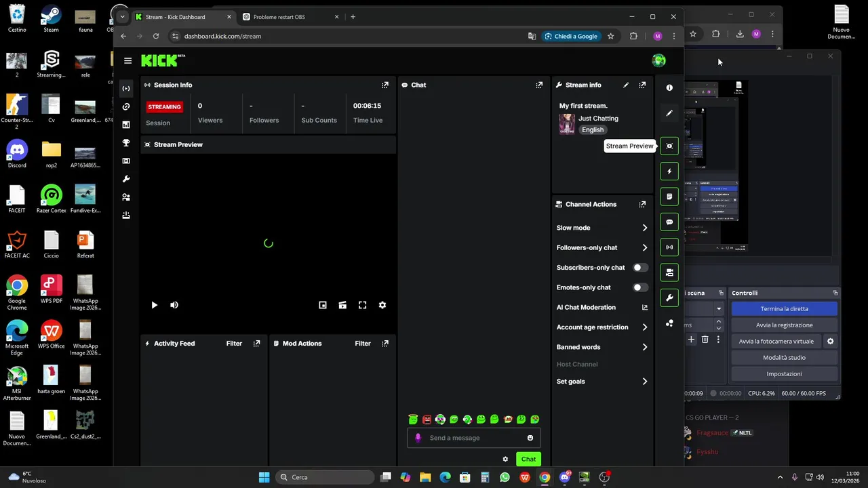Open Mod Actions Filter
The width and height of the screenshot is (868, 488).
click(363, 344)
